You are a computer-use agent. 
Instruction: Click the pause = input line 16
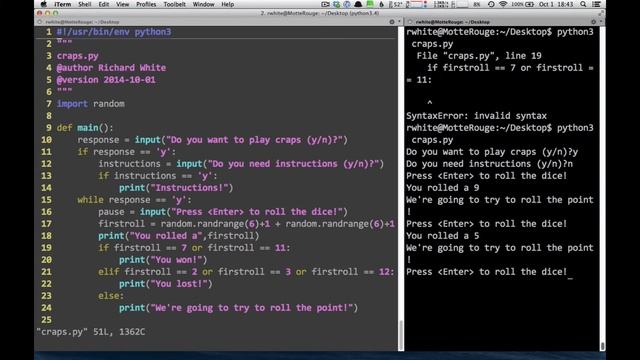coord(223,212)
